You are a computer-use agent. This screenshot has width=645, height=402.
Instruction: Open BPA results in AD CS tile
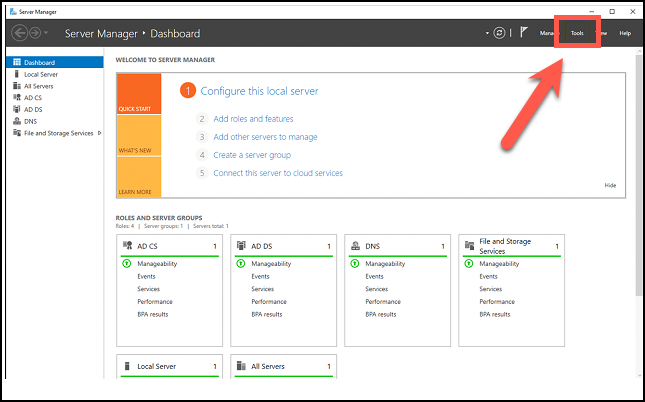[x=153, y=314]
